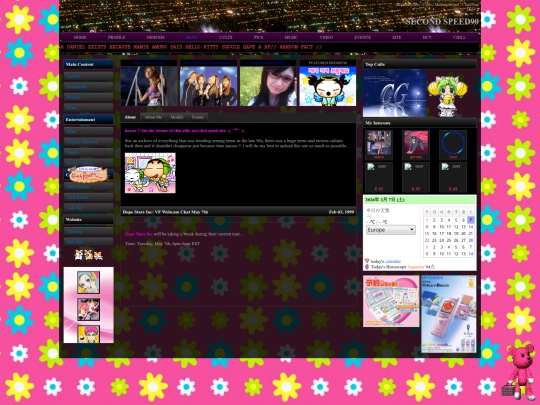540x405 pixels.
Task: Open Media sidebar link
Action: pos(89,152)
